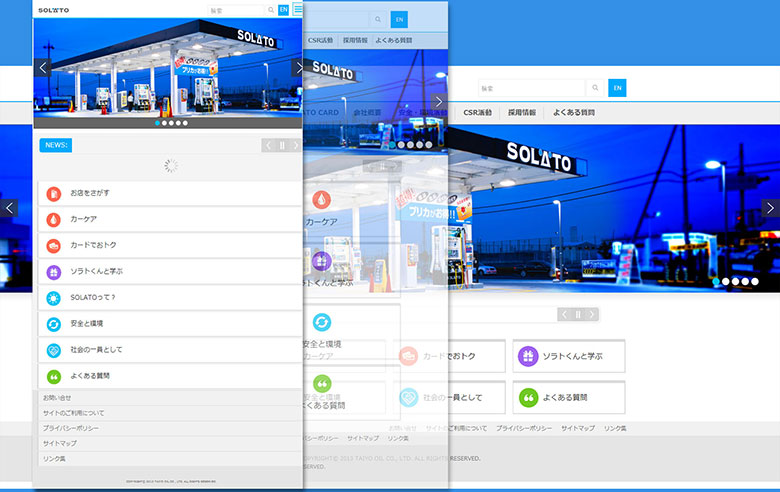Screen dimensions: 780x492
Task: Open the 社会の一員として card in the desktop view
Action: point(450,397)
